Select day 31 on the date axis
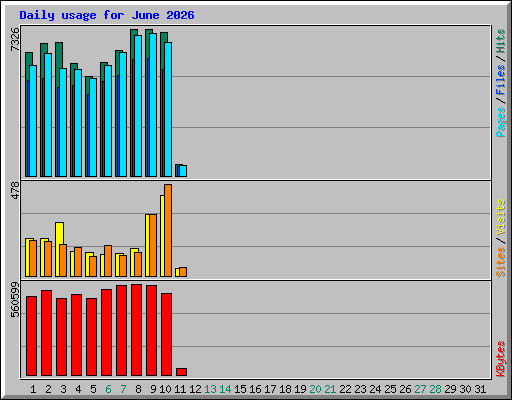This screenshot has width=512, height=400. (480, 389)
